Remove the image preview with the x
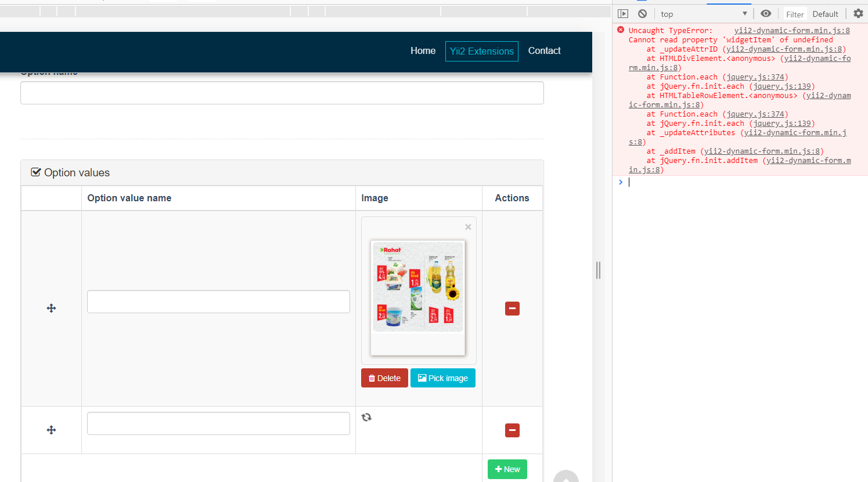This screenshot has width=868, height=482. [x=468, y=227]
